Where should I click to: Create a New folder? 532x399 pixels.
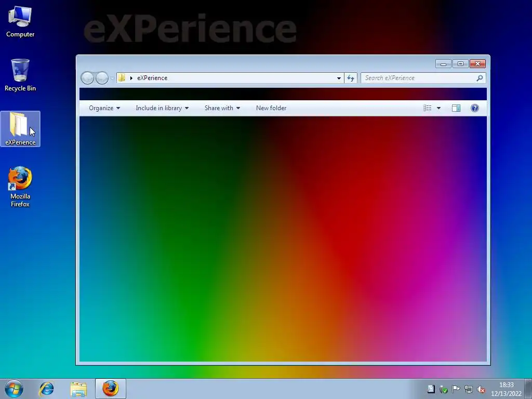click(x=271, y=108)
